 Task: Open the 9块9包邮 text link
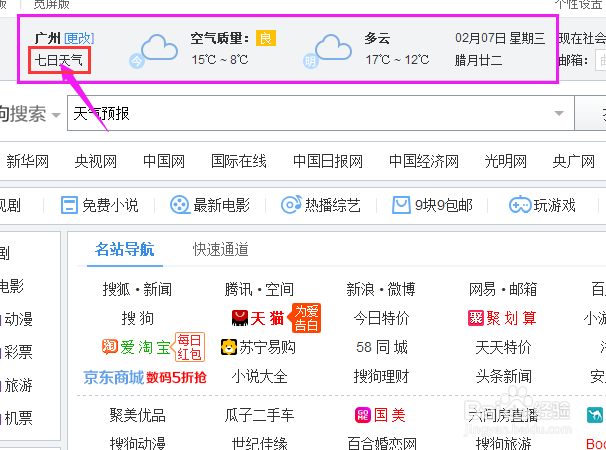(443, 205)
